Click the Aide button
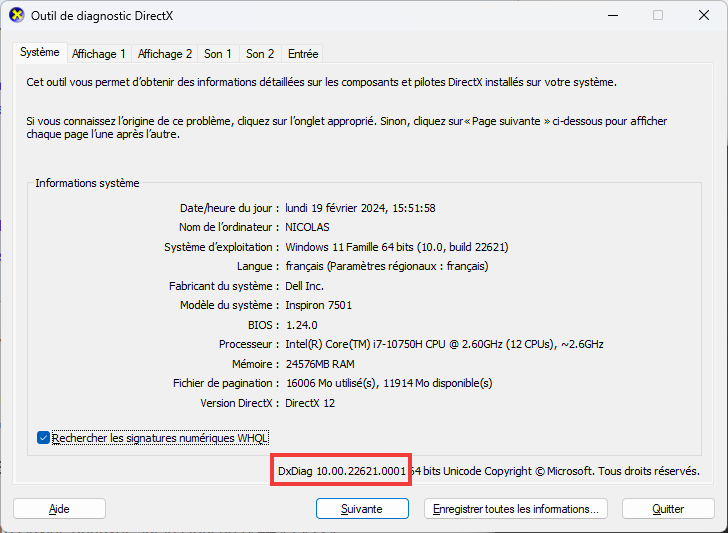The width and height of the screenshot is (728, 533). pyautogui.click(x=59, y=509)
